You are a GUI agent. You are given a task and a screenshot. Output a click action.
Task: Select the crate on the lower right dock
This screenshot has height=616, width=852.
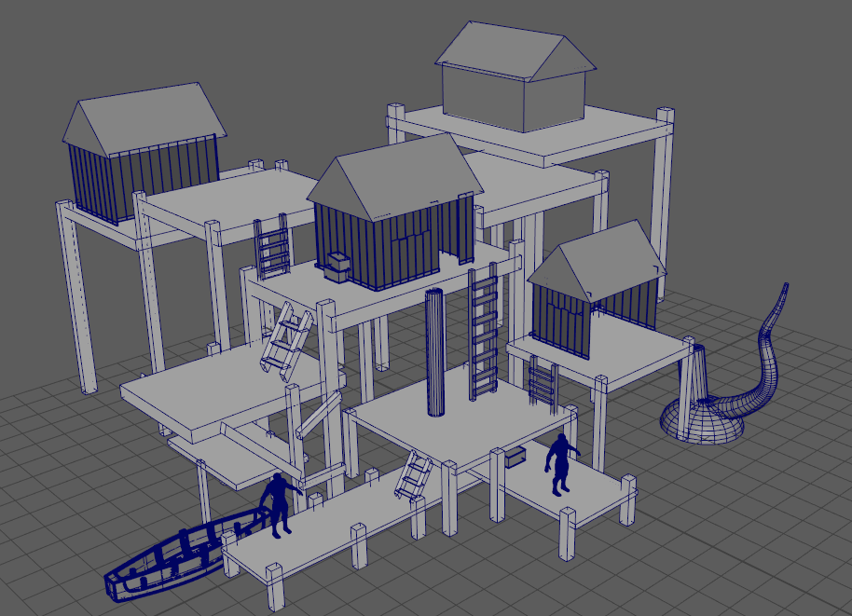tap(515, 457)
